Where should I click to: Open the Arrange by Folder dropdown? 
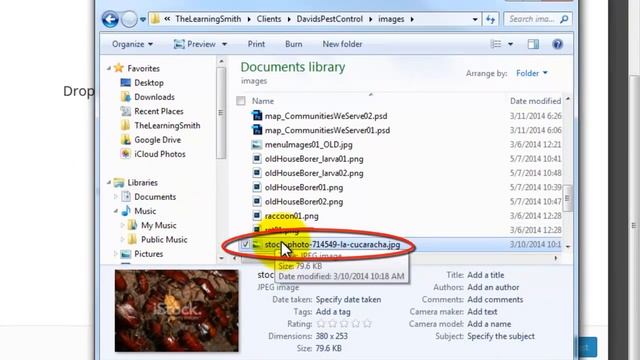531,73
